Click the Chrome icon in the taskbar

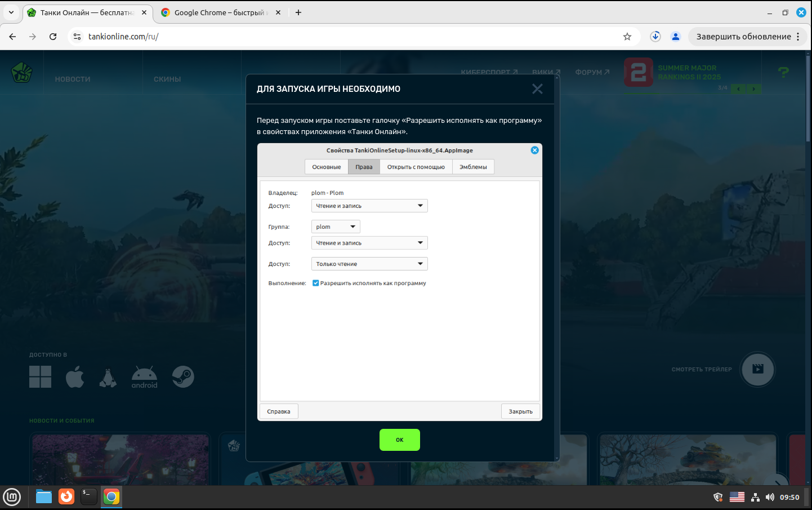pyautogui.click(x=111, y=496)
